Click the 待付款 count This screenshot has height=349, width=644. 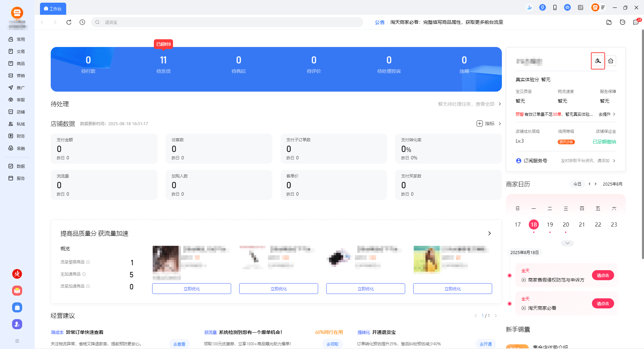click(x=88, y=60)
